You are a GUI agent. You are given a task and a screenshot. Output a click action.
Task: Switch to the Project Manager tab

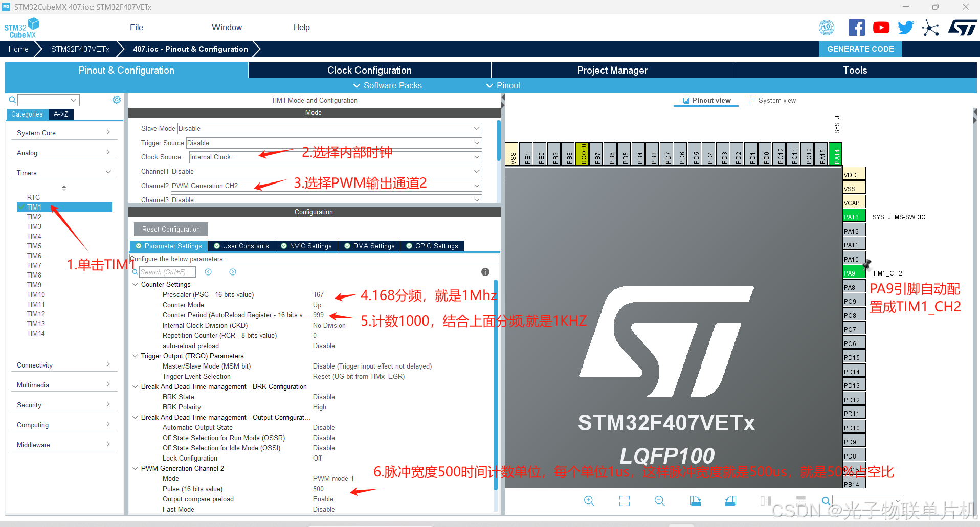[x=612, y=70]
